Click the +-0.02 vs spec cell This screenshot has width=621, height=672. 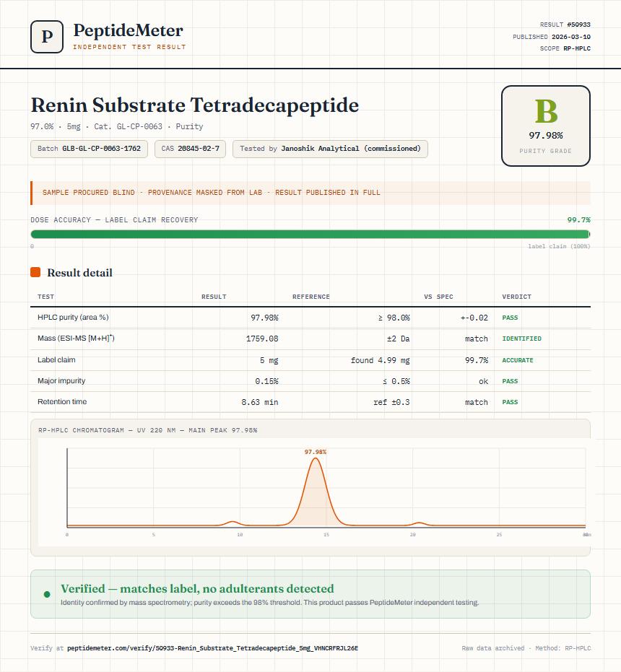[x=474, y=318]
